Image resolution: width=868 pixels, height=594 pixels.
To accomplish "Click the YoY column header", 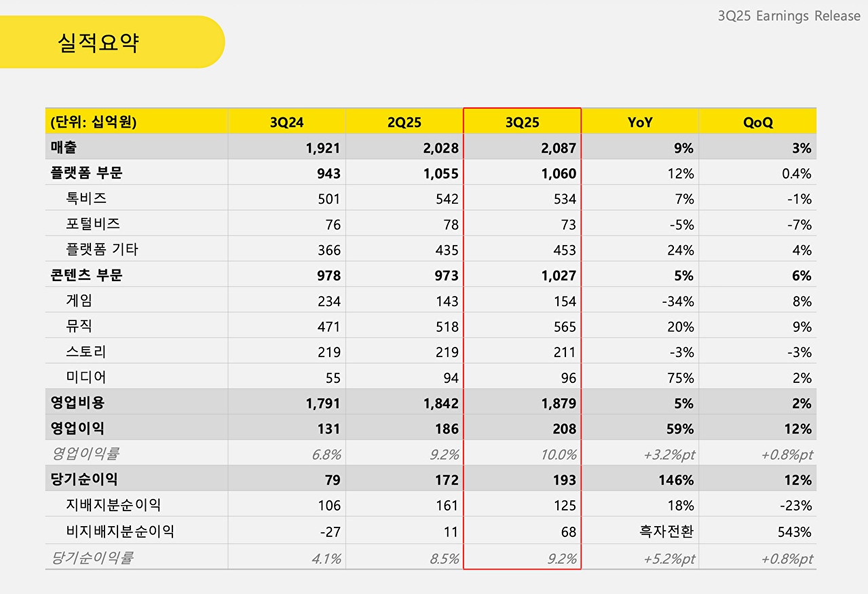I will (640, 122).
